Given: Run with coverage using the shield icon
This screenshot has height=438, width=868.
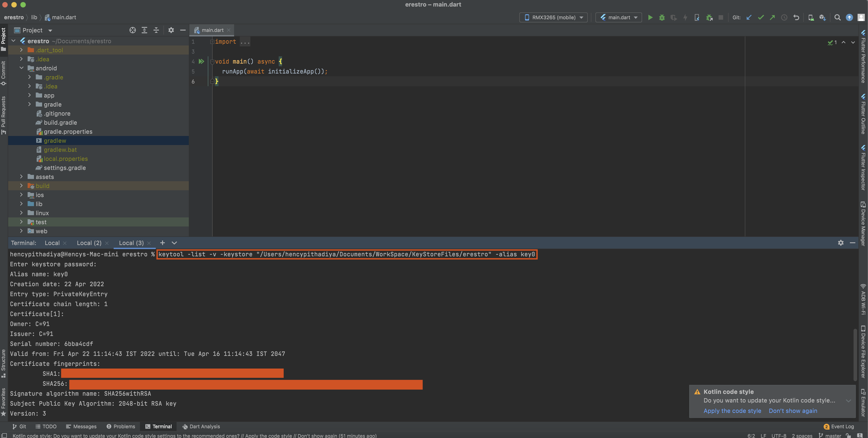Looking at the screenshot, I should click(673, 17).
